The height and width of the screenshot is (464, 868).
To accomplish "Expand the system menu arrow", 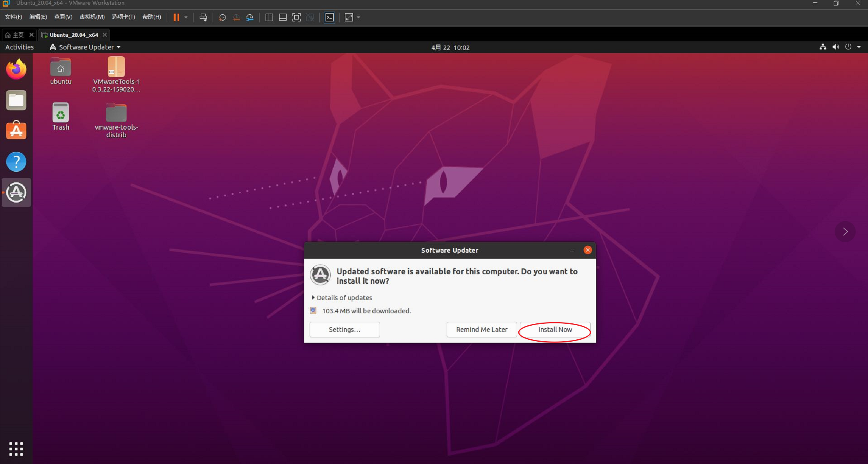I will tap(859, 47).
